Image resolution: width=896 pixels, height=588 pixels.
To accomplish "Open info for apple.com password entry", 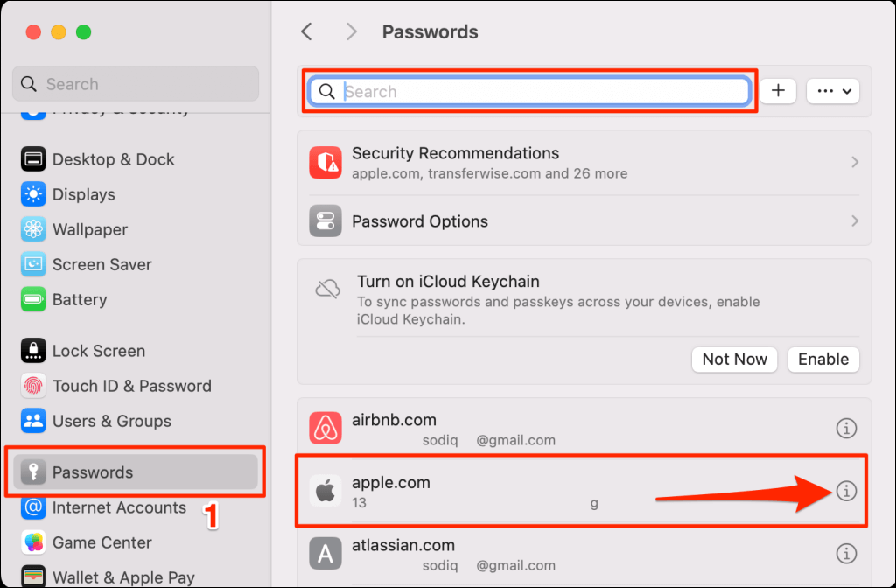I will [x=846, y=490].
